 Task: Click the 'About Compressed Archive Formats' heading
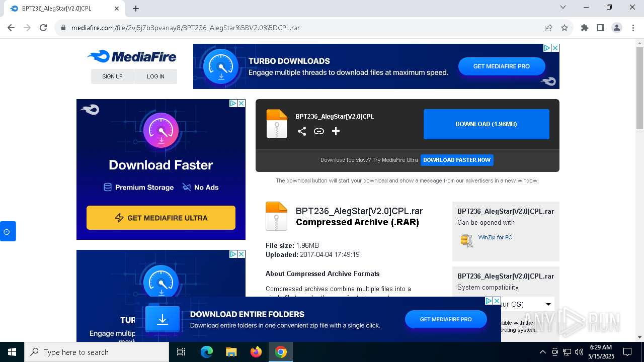tap(323, 274)
